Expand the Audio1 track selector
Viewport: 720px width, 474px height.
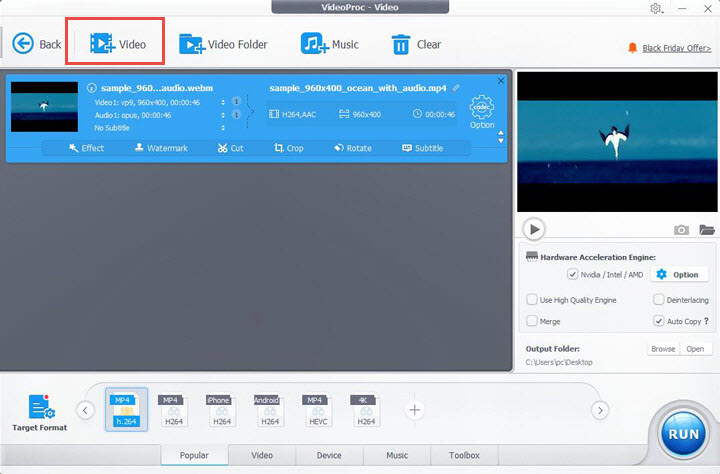coord(223,115)
